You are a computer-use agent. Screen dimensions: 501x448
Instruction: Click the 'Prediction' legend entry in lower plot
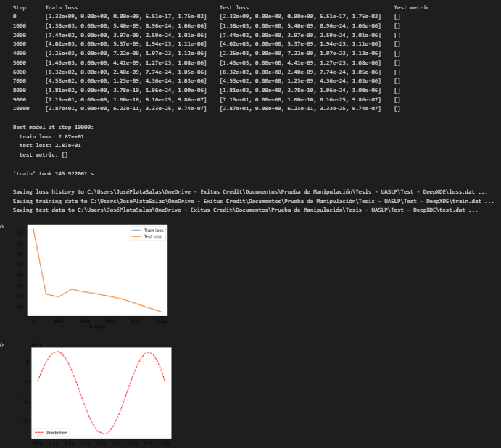tap(51, 433)
